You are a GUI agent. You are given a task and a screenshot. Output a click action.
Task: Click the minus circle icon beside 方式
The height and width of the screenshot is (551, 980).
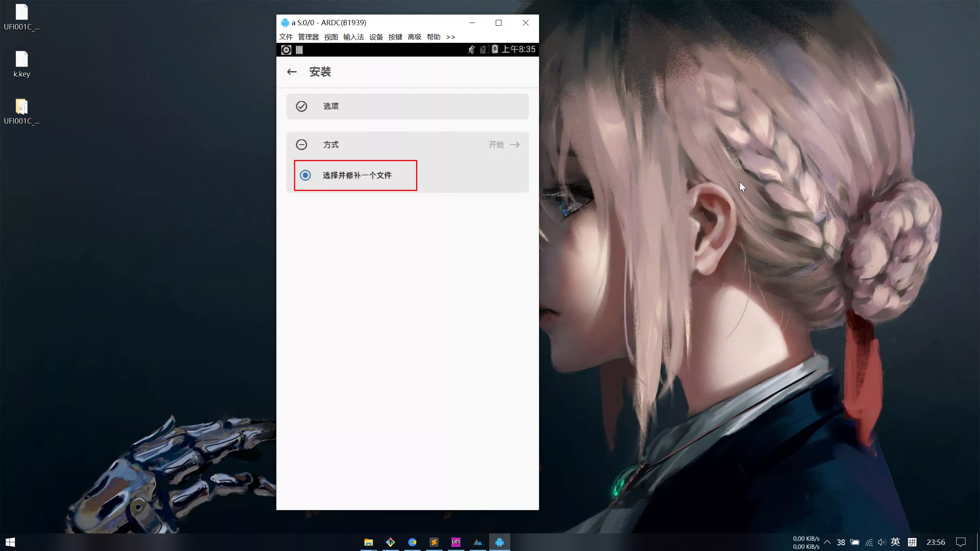(x=301, y=145)
